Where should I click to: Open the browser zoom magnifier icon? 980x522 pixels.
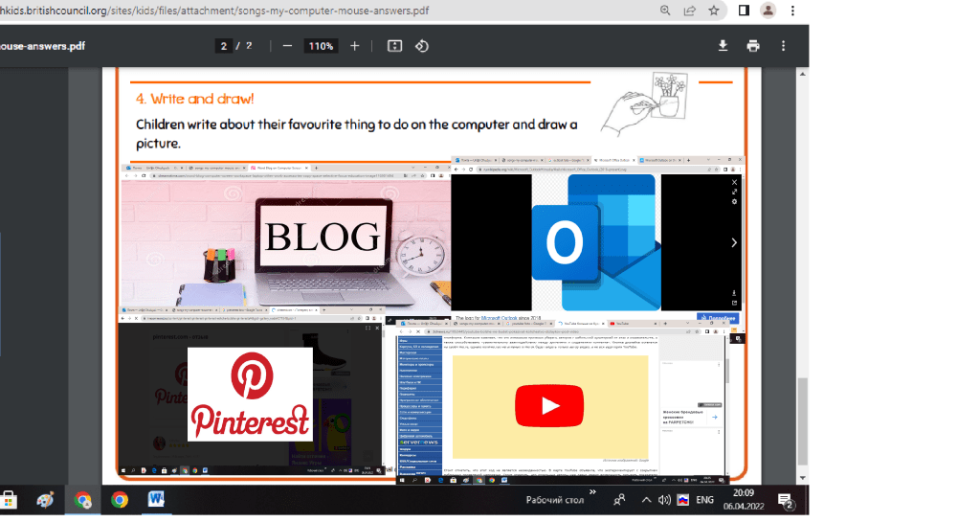665,11
